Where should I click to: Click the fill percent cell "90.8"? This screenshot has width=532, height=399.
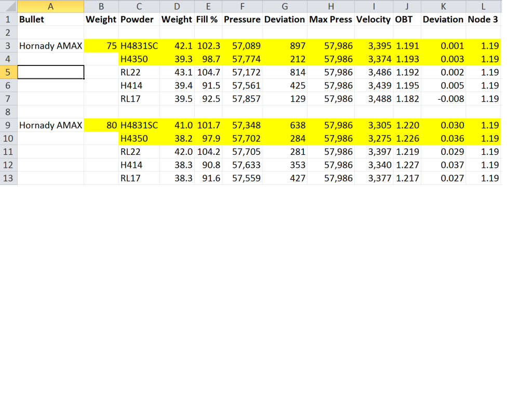coord(208,165)
